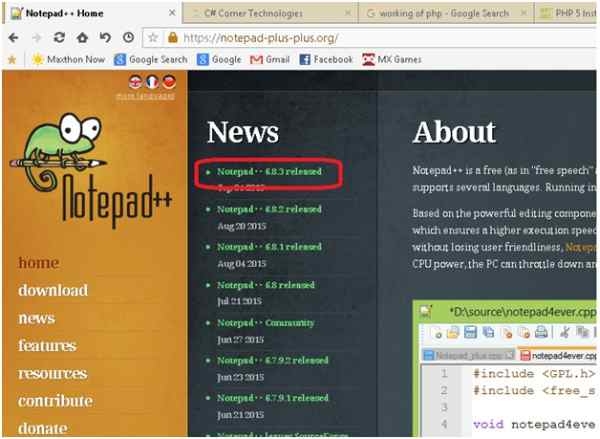Click the Jun 27 2015 date text
The height and width of the screenshot is (439, 600).
[x=240, y=339]
